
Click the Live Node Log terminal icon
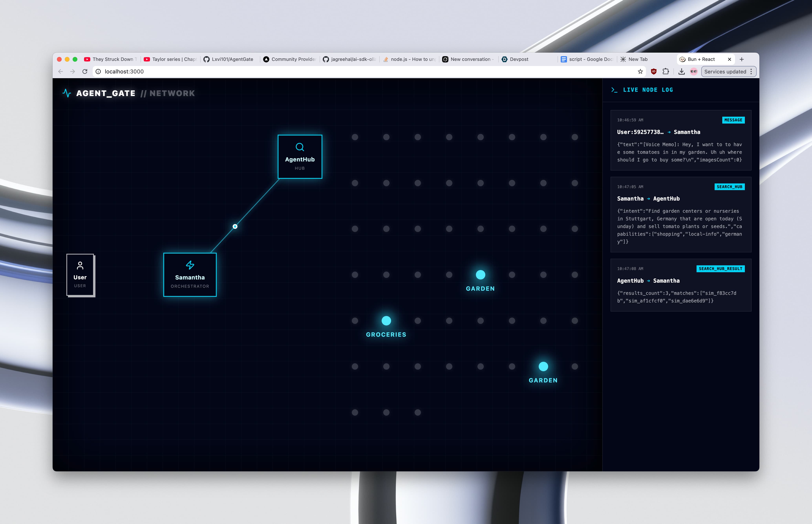(x=614, y=90)
